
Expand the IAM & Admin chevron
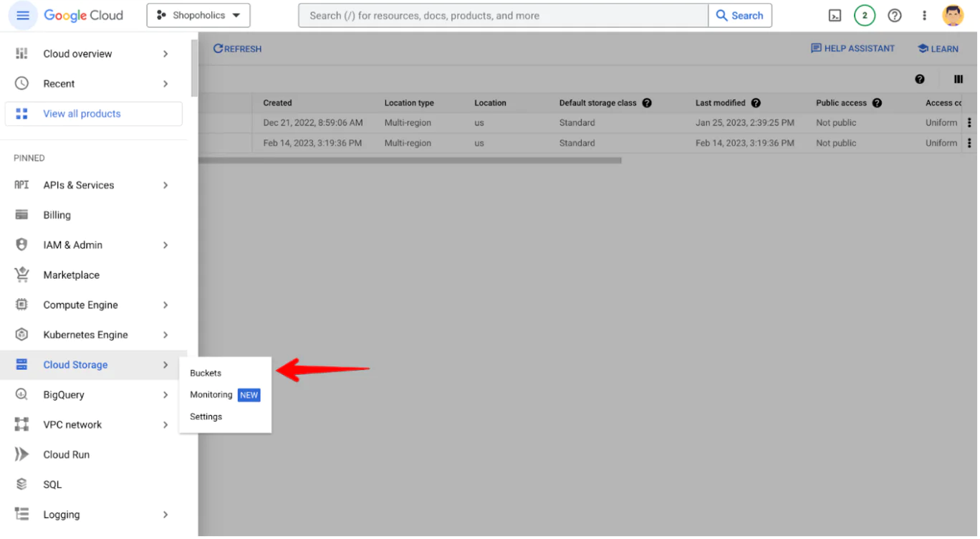coord(165,244)
